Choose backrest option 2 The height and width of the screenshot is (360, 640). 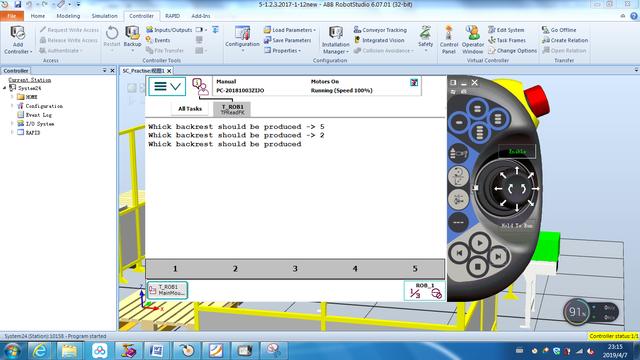click(235, 269)
